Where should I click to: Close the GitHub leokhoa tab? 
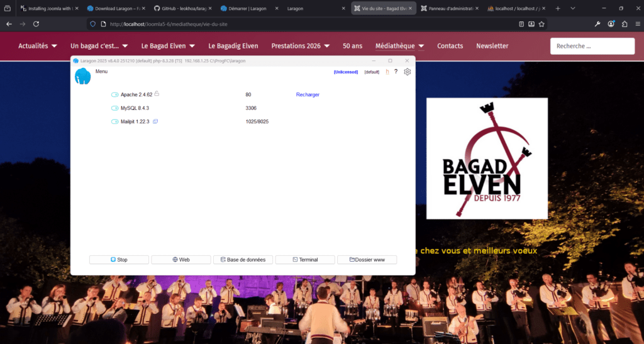coord(210,8)
